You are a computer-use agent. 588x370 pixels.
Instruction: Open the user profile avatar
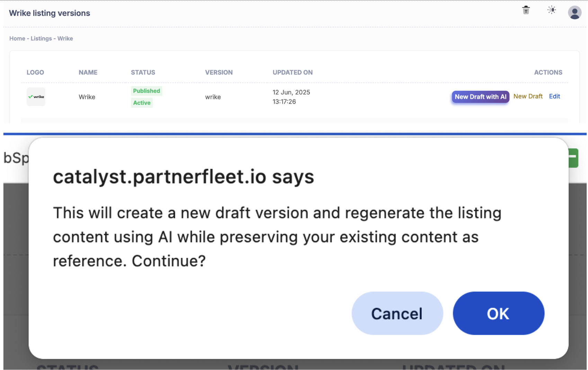click(x=574, y=13)
